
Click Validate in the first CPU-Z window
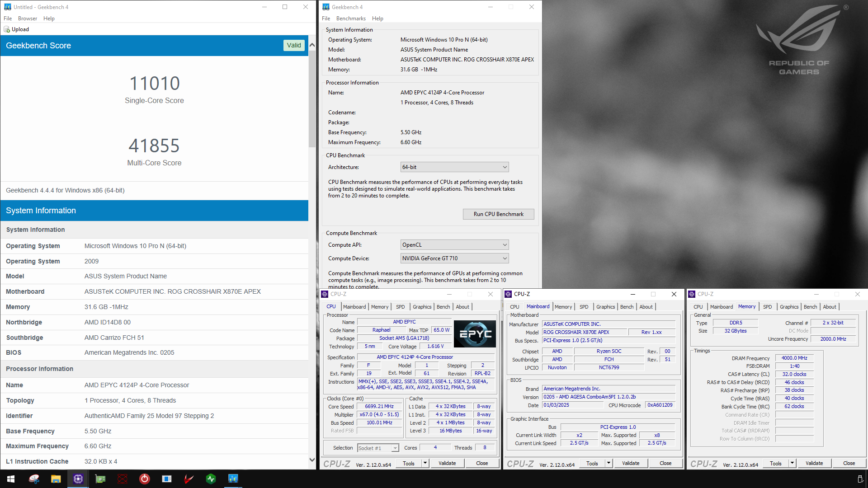tap(447, 463)
